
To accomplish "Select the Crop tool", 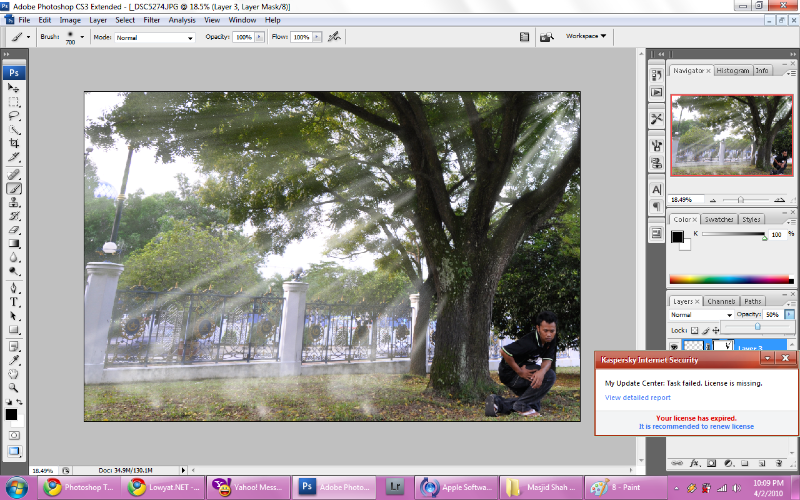I will tap(15, 144).
